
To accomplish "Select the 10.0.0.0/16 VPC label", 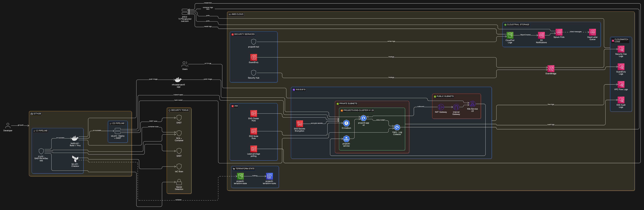I will click(x=300, y=89).
